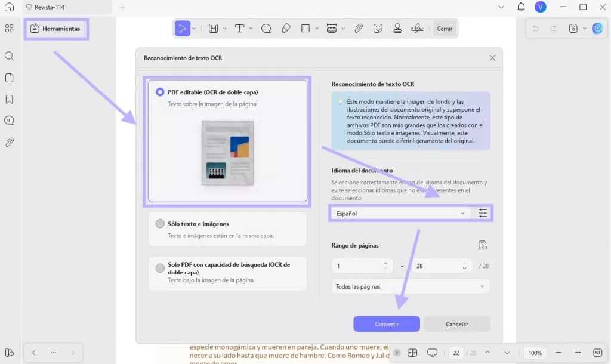This screenshot has height=364, width=611.
Task: Expand the highlight tool dropdown arrow
Action: [224, 29]
